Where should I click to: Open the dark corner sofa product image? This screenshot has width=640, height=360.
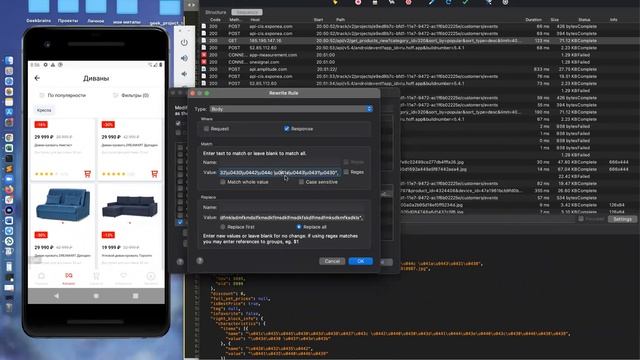pyautogui.click(x=129, y=207)
